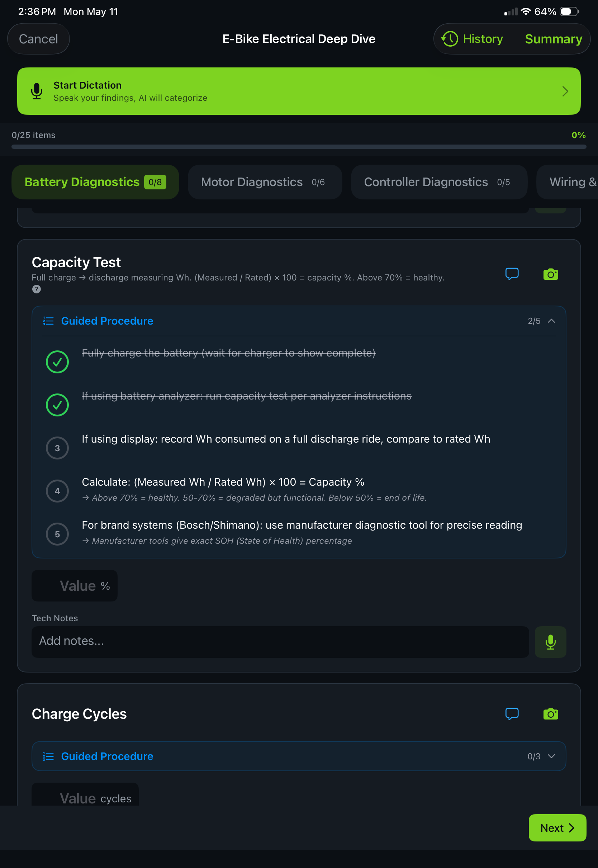Tap the Above 70% = healthy hint text
The width and height of the screenshot is (598, 868).
[x=254, y=498]
